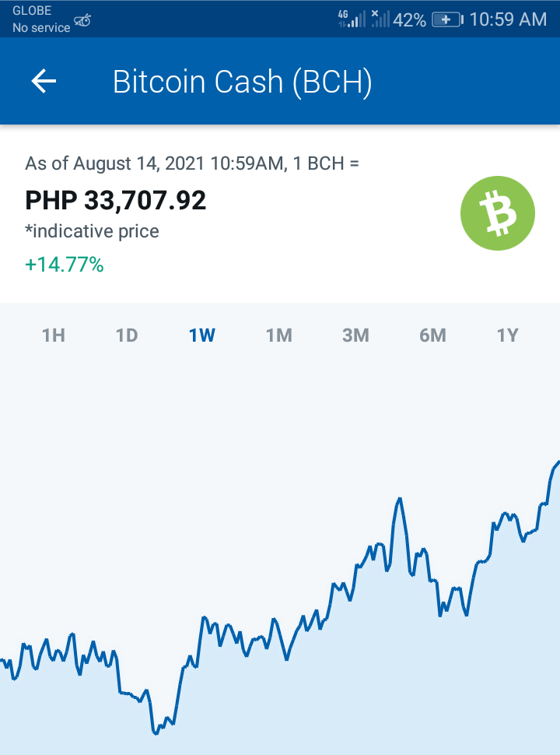
Task: Tap the 4G signal strength icon
Action: (352, 19)
